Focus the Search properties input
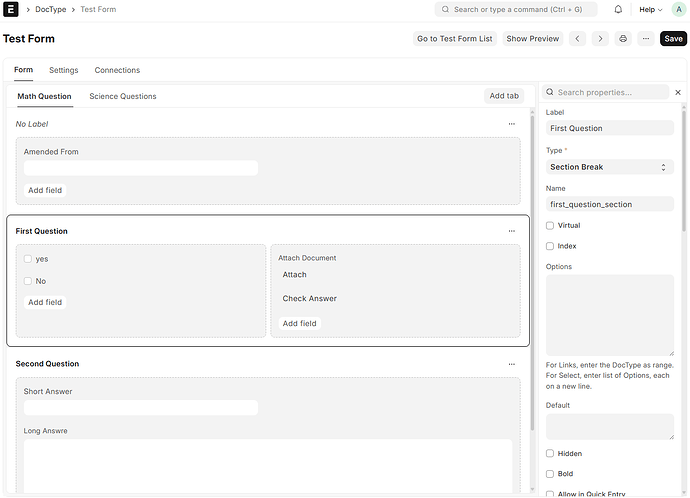 click(x=606, y=92)
